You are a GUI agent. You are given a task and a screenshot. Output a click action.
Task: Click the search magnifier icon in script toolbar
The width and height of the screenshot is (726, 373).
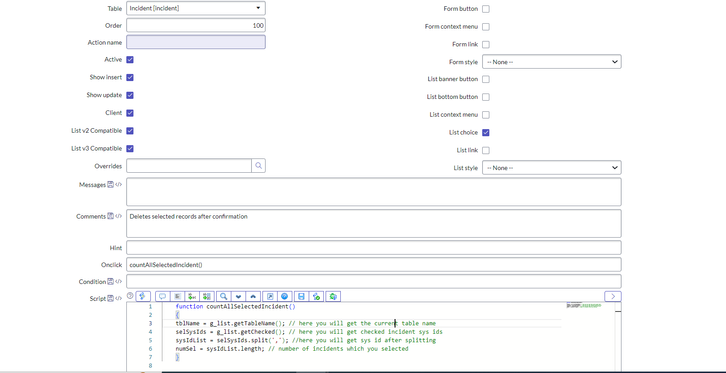click(x=224, y=296)
